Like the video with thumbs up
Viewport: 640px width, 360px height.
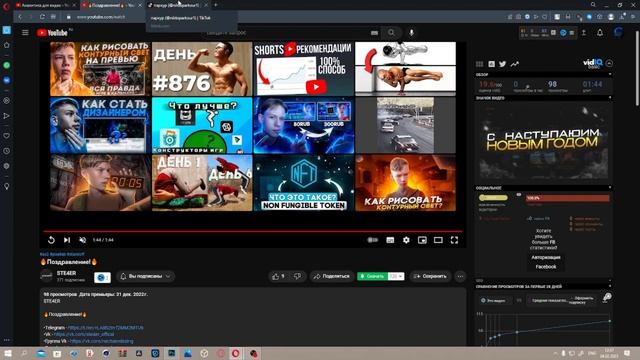point(279,276)
